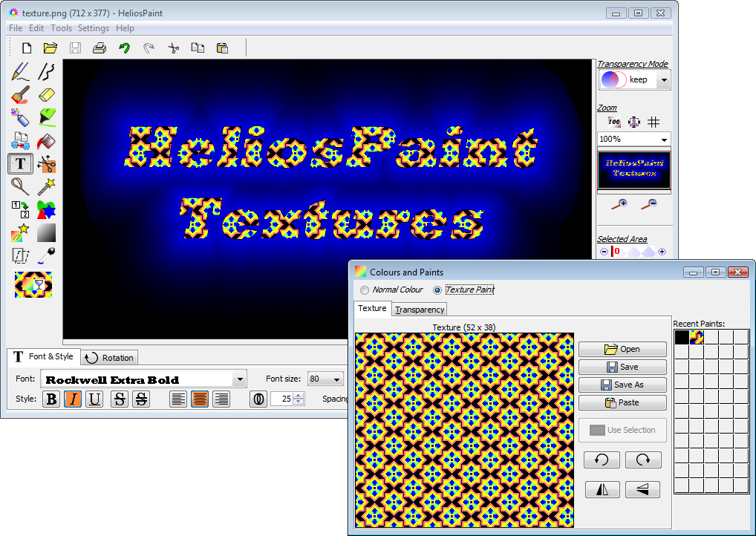Flip the texture horizontally
The image size is (756, 536).
pyautogui.click(x=602, y=488)
